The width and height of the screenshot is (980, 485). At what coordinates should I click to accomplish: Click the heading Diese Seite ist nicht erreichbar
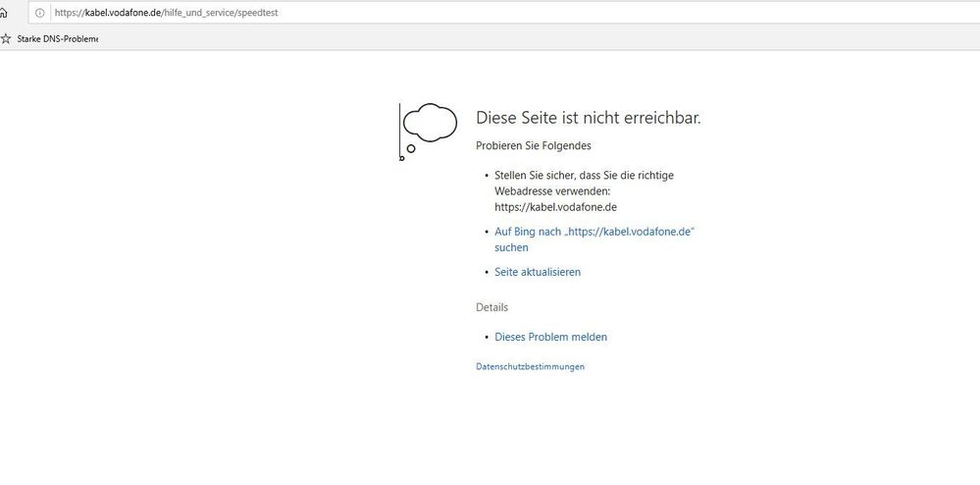589,118
